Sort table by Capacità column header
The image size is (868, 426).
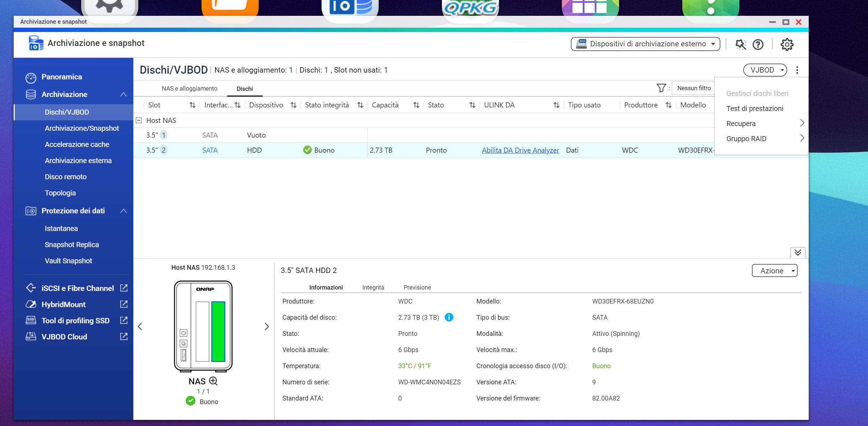(x=385, y=105)
